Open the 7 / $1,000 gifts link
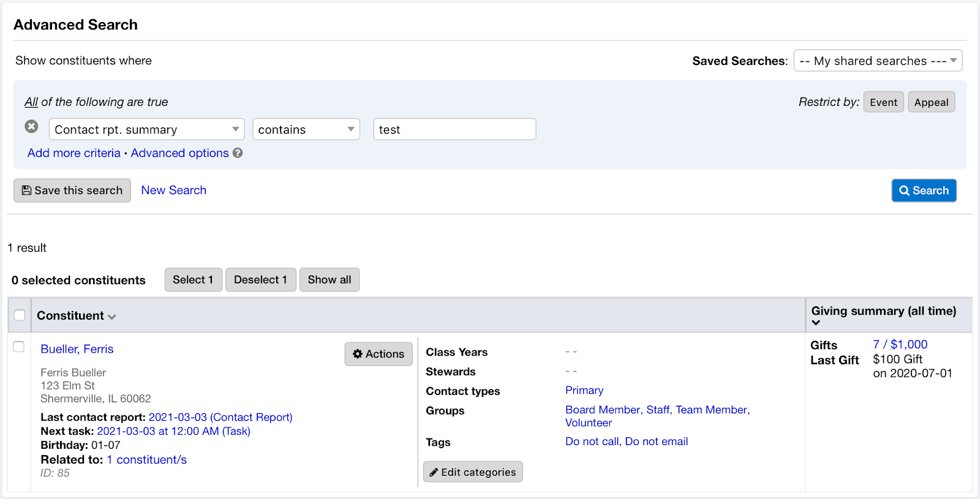This screenshot has width=980, height=499. 900,345
